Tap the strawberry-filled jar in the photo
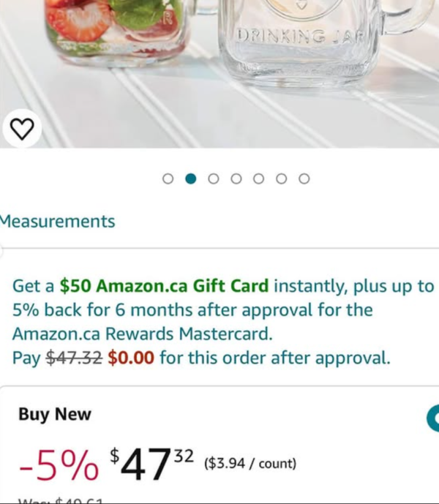439x504 pixels. click(117, 32)
